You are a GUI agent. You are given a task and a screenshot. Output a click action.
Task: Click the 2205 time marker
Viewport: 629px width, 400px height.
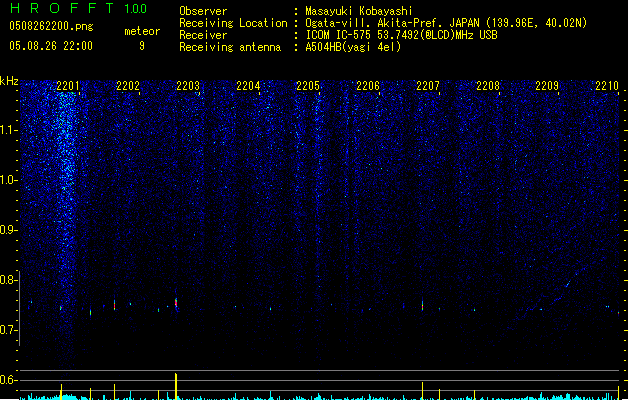coord(308,86)
